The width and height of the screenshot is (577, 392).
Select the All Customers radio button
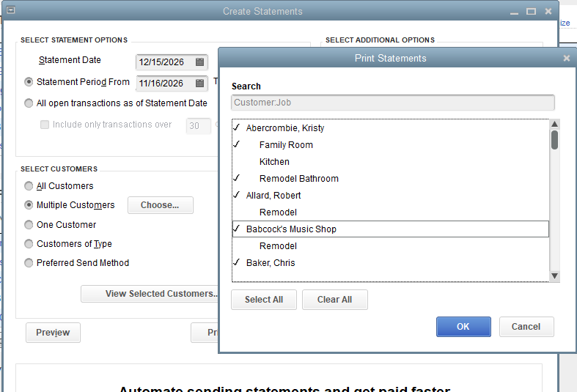29,186
